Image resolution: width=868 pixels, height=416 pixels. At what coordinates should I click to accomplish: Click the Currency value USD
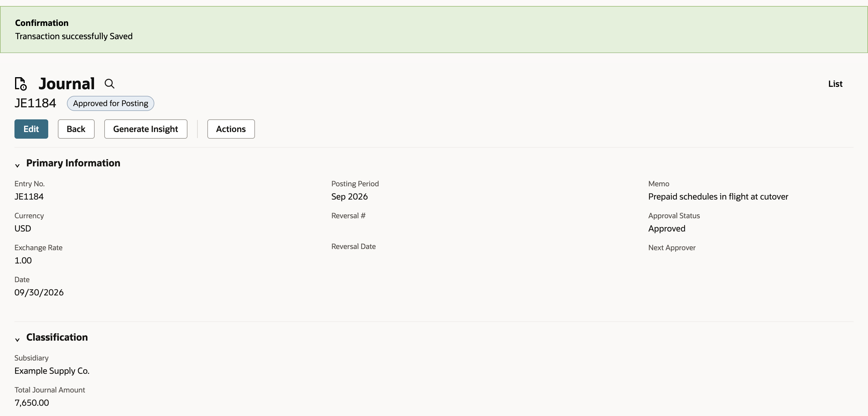click(x=23, y=228)
